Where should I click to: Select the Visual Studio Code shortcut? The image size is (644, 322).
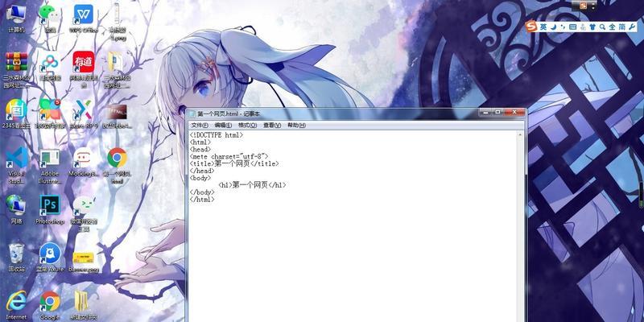16,166
